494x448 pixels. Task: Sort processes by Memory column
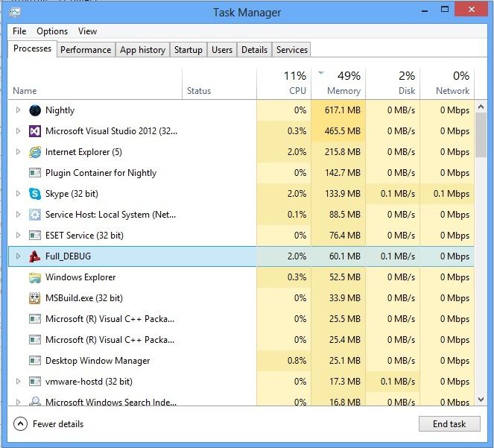tap(339, 83)
